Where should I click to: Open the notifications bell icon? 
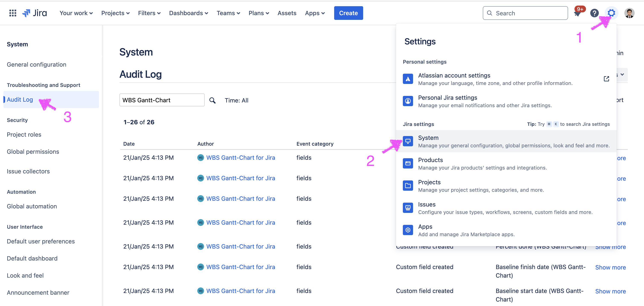point(577,13)
